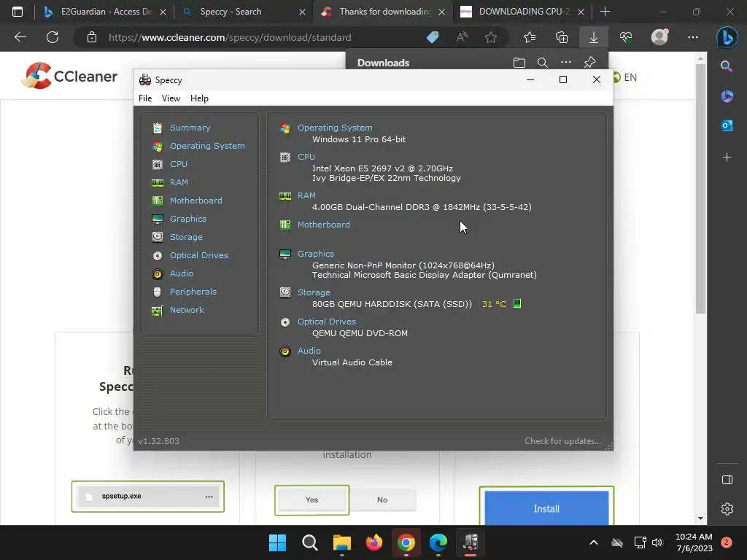Add sidebar app with plus icon
Screen dimensions: 747x560
[x=727, y=157]
